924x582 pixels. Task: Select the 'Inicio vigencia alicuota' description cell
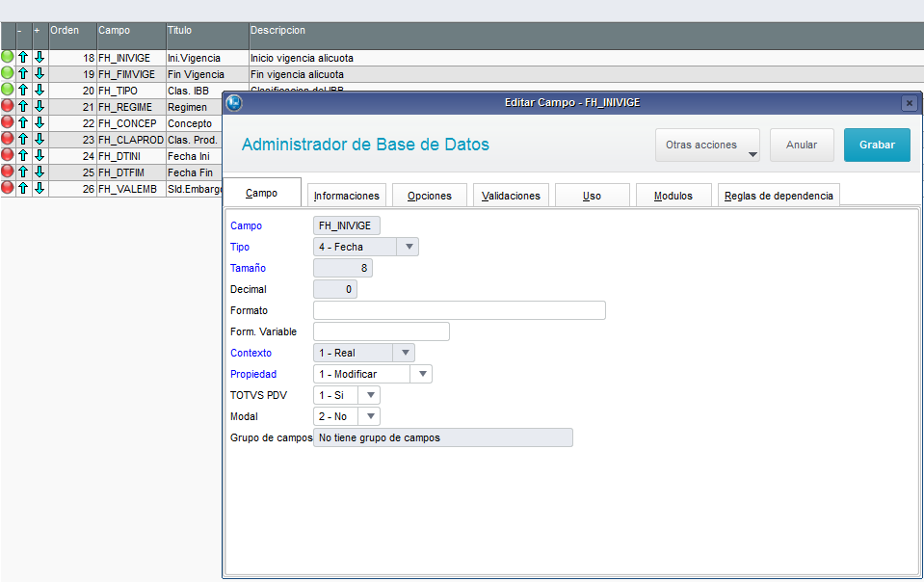(x=587, y=58)
